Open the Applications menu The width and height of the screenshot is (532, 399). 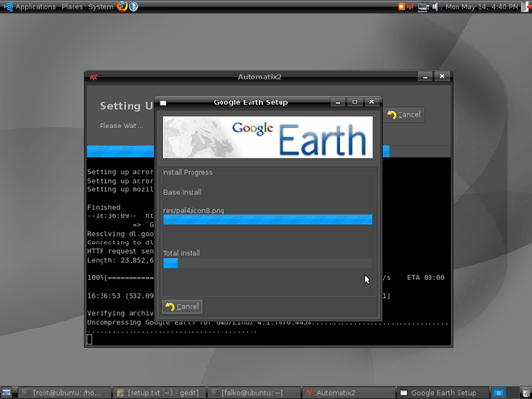(36, 6)
